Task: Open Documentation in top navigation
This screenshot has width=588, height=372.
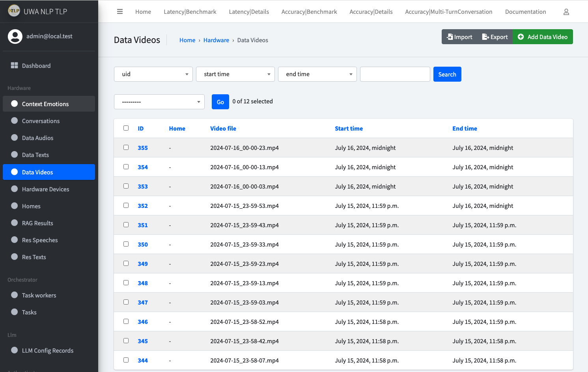Action: click(526, 12)
